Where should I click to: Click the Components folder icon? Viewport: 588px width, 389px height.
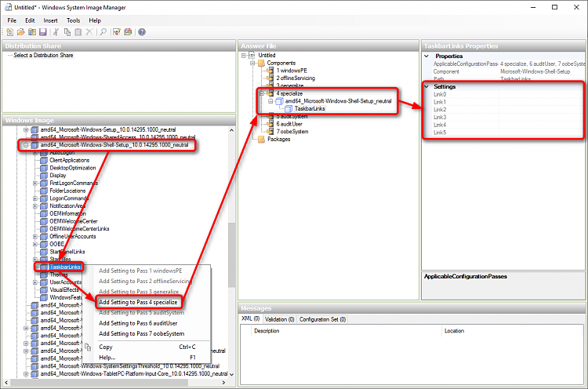point(261,63)
